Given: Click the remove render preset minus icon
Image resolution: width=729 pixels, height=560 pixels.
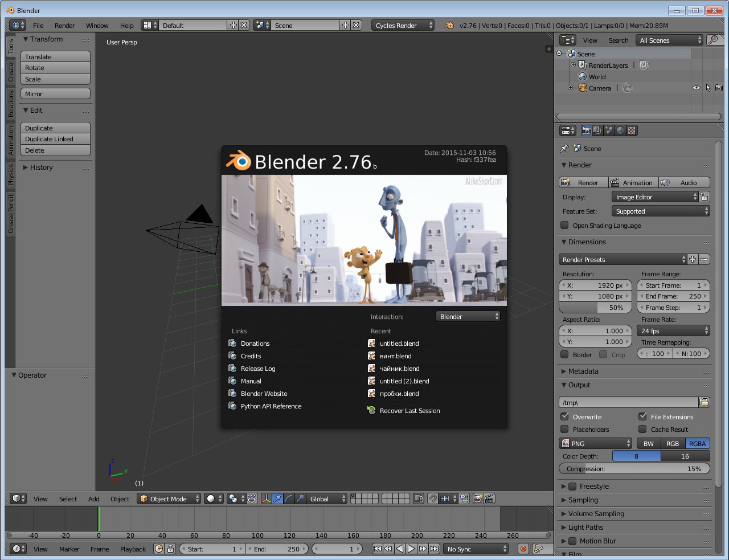Looking at the screenshot, I should (704, 259).
